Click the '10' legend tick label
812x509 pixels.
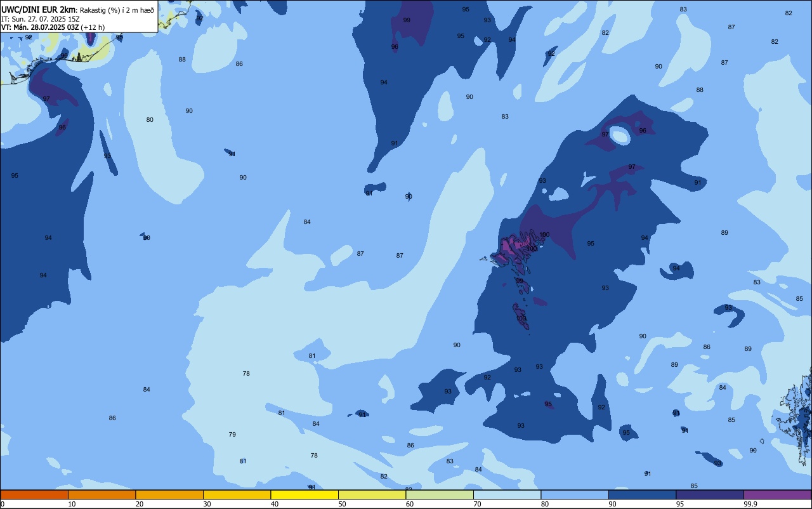[72, 504]
